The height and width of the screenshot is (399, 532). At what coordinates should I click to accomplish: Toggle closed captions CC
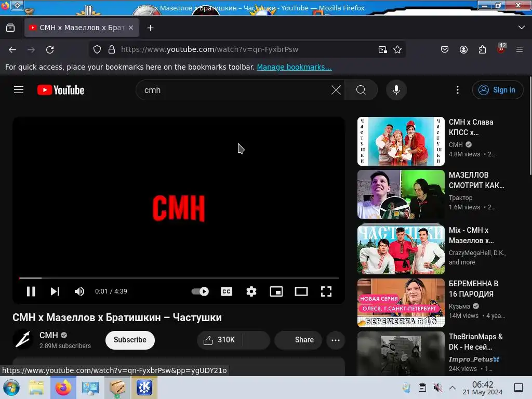click(227, 291)
